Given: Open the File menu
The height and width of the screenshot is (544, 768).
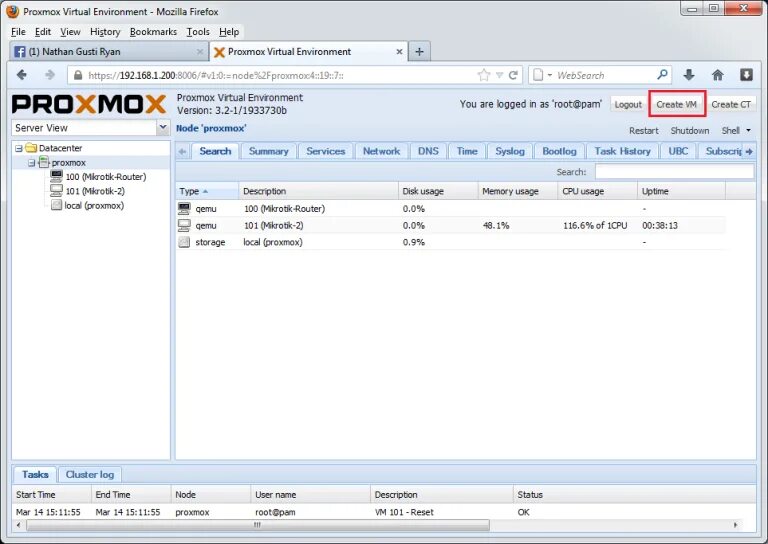Looking at the screenshot, I should [x=18, y=32].
